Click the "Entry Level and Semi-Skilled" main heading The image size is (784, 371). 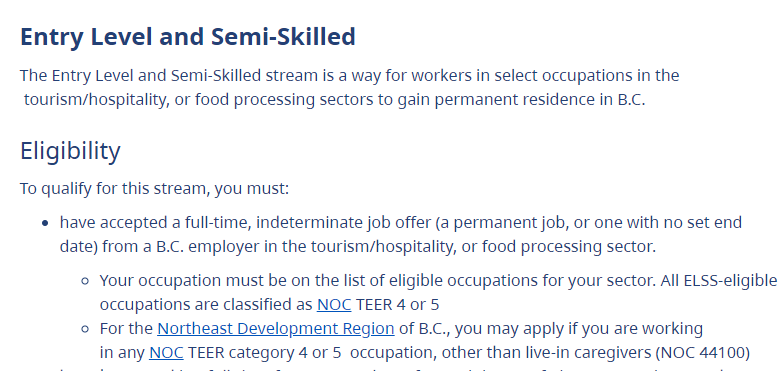pyautogui.click(x=188, y=36)
